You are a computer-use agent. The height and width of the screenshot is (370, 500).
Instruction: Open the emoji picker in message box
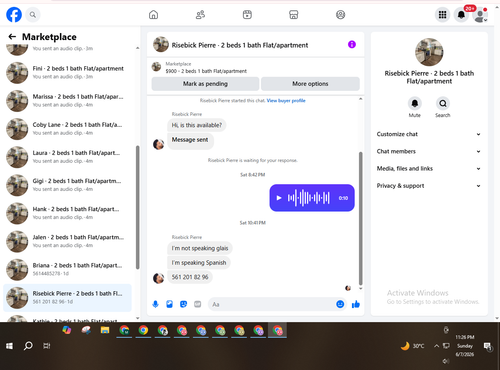[x=340, y=304]
